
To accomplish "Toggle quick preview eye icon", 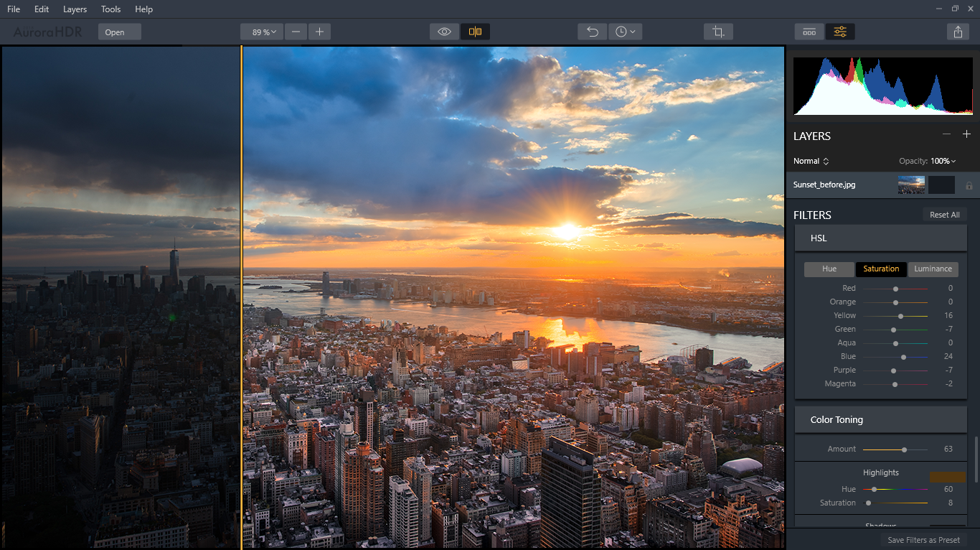I will coord(444,32).
